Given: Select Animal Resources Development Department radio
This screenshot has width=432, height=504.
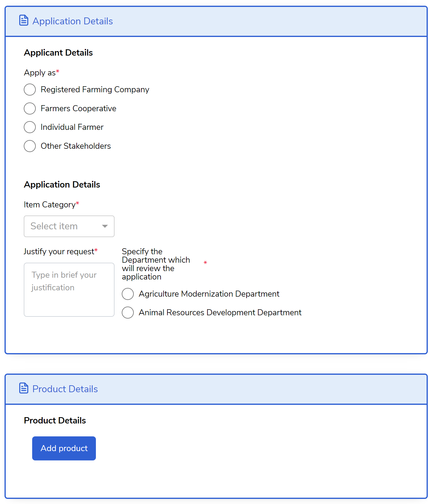Looking at the screenshot, I should [128, 313].
